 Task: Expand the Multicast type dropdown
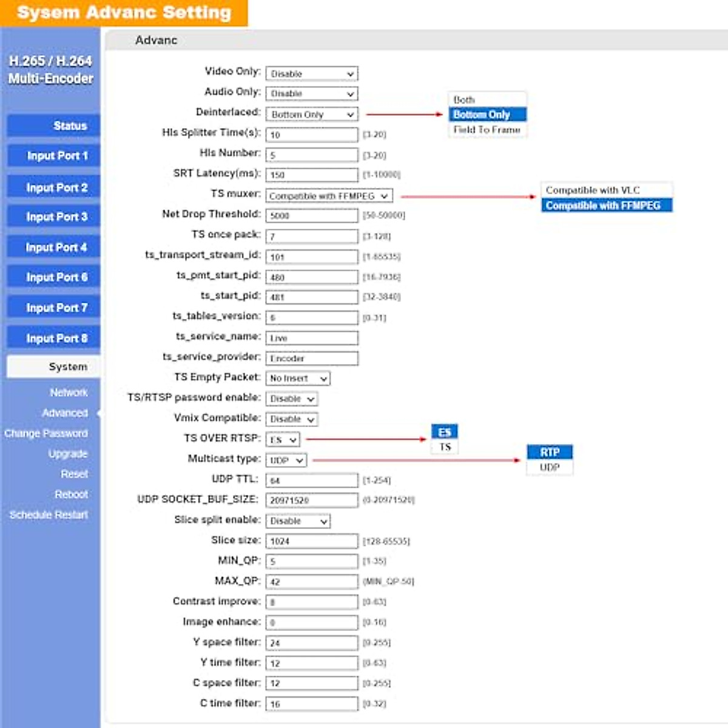[x=286, y=460]
